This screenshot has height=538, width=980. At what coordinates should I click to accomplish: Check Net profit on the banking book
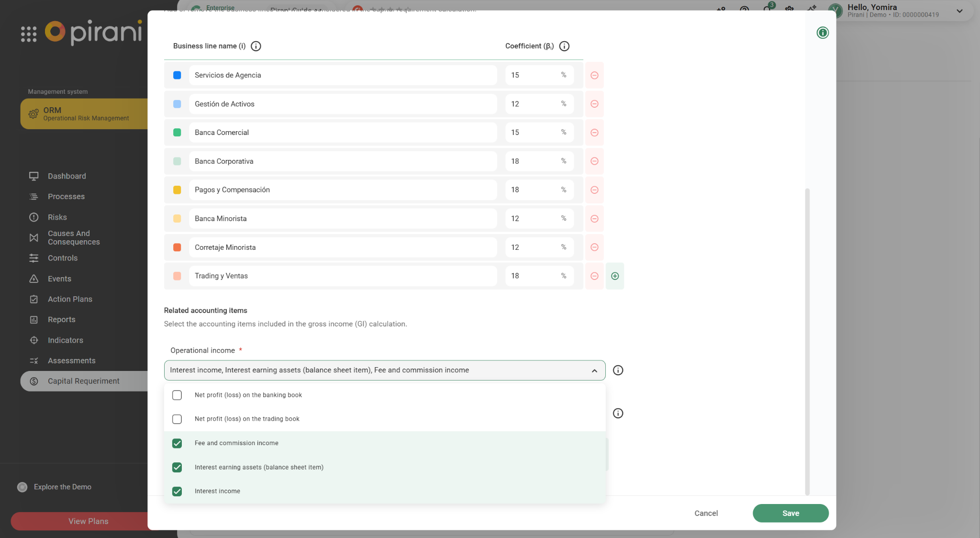point(177,395)
